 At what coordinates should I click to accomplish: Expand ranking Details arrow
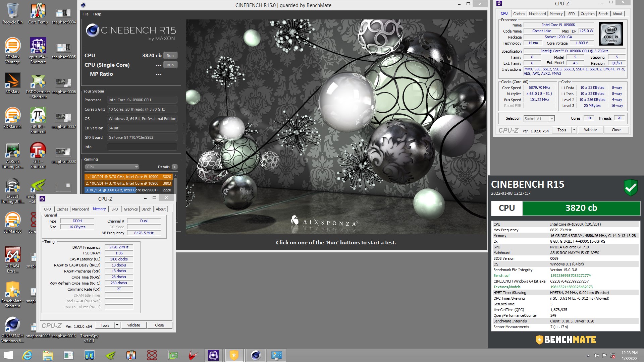point(175,167)
